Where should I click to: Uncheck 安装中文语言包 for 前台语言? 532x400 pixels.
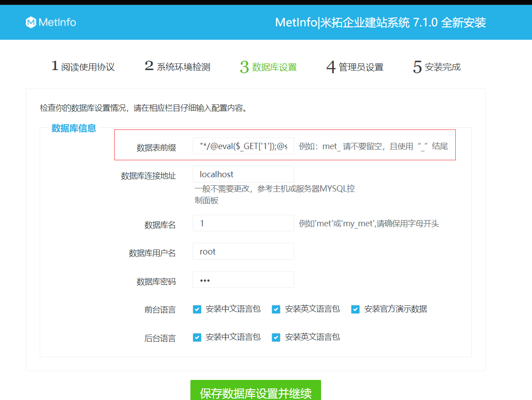point(197,309)
